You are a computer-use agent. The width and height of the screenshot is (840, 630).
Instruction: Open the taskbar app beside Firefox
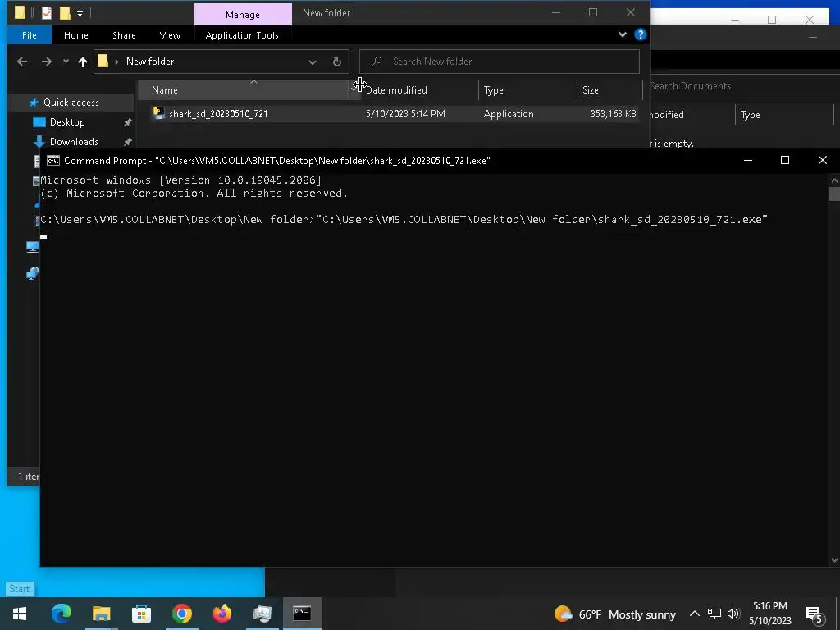(x=262, y=614)
